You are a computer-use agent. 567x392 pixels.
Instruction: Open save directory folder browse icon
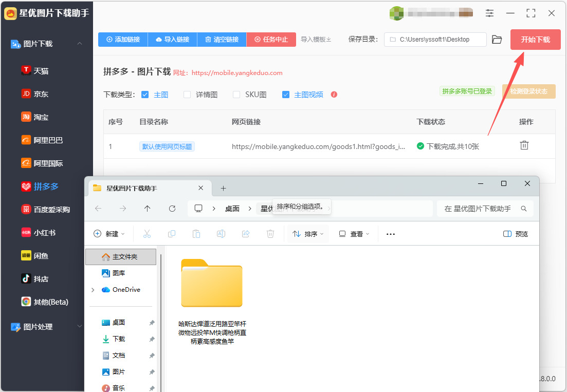coord(497,40)
